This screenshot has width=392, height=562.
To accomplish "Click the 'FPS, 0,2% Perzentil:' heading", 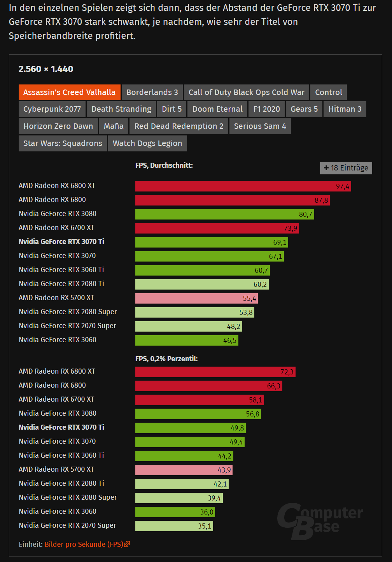I will point(166,359).
